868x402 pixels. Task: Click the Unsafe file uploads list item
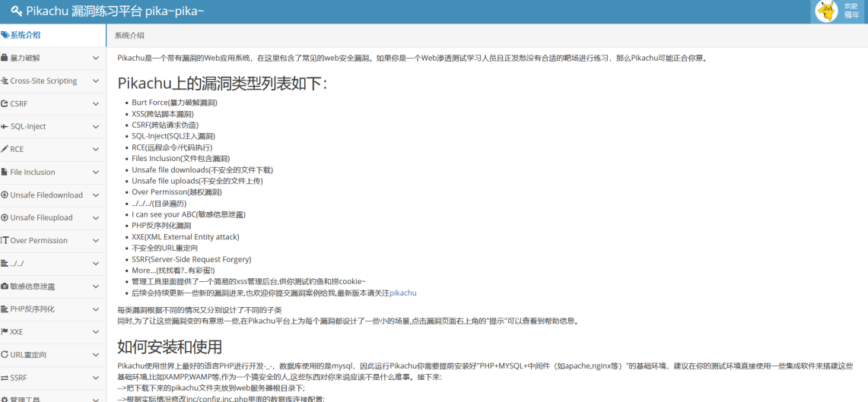click(x=197, y=181)
